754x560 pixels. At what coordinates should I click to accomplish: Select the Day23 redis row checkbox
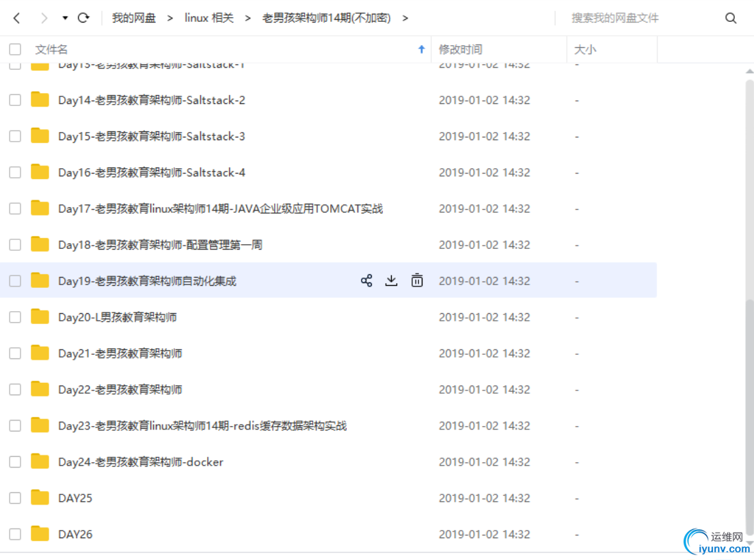pyautogui.click(x=16, y=426)
